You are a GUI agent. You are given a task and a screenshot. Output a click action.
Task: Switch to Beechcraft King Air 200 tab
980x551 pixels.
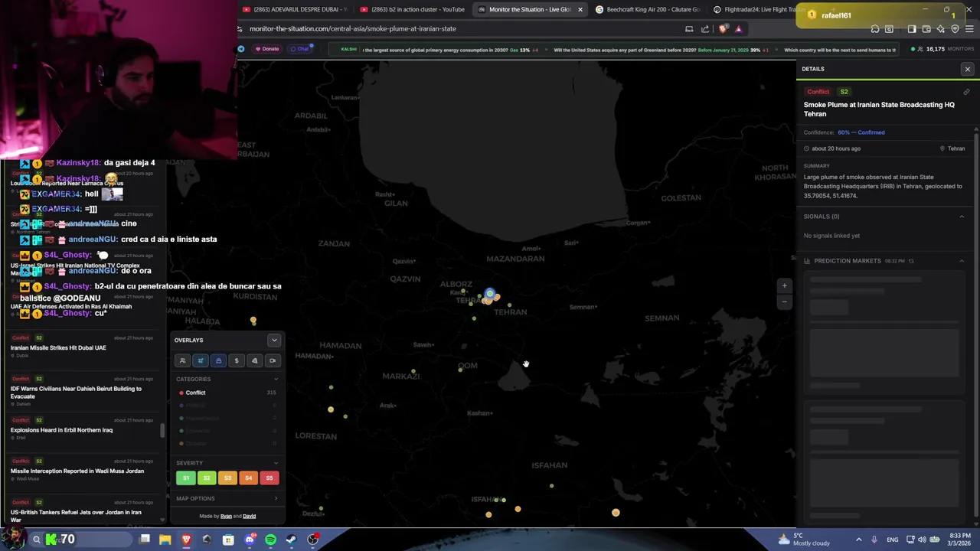coord(648,9)
